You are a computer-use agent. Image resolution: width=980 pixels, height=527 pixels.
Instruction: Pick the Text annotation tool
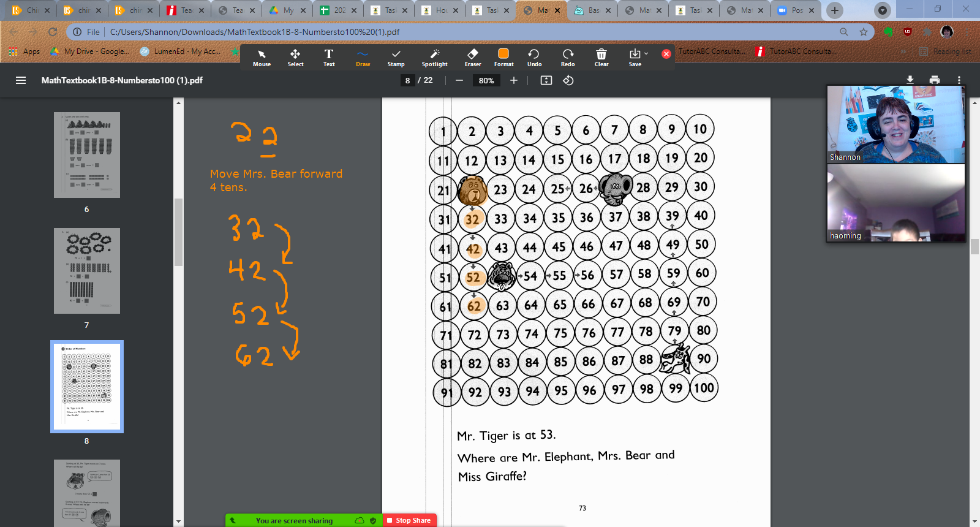coord(329,58)
